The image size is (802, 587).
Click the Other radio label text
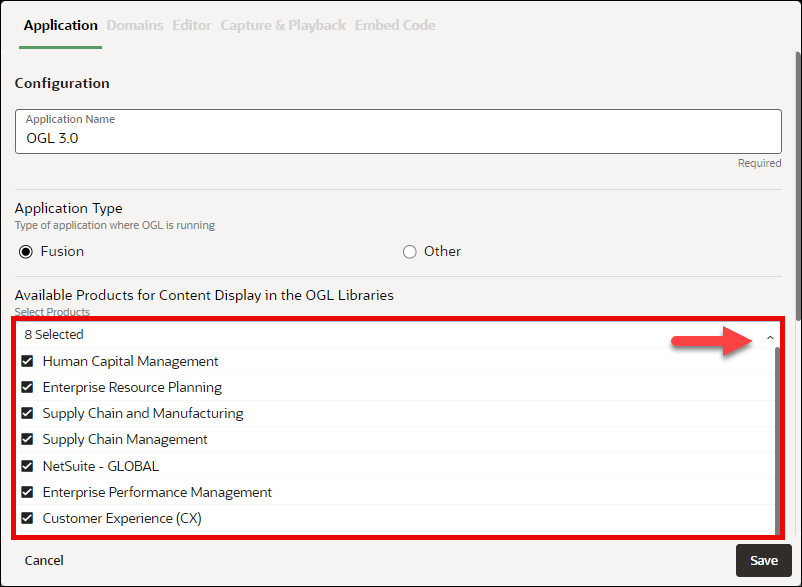pyautogui.click(x=442, y=251)
